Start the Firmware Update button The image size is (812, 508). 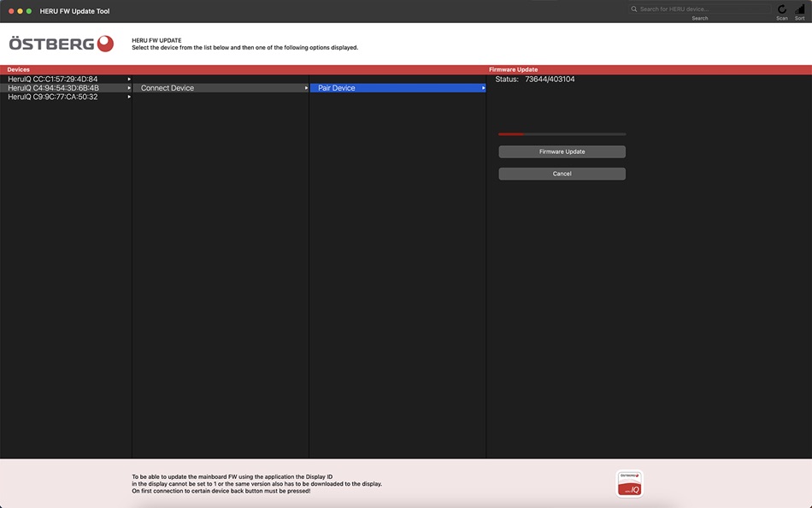click(562, 151)
